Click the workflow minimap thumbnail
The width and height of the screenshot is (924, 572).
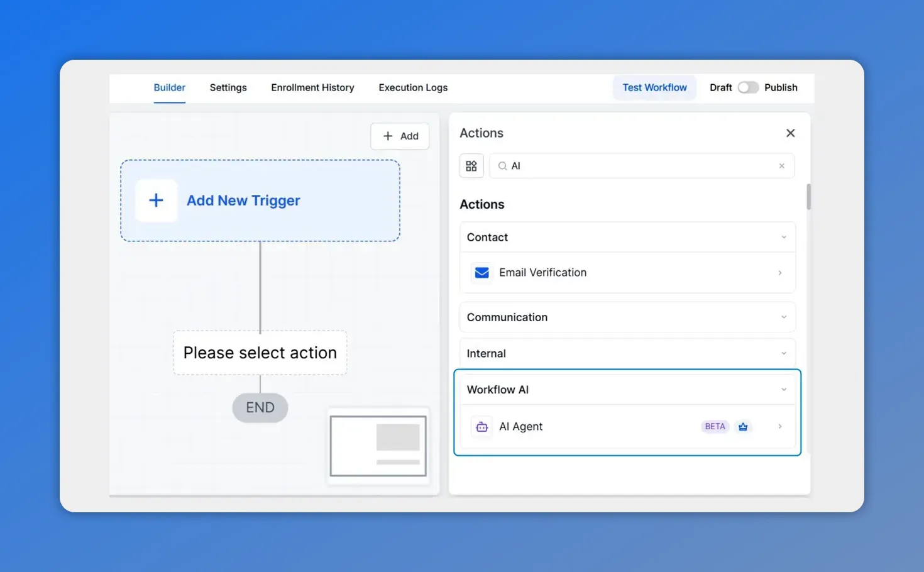[x=378, y=446]
